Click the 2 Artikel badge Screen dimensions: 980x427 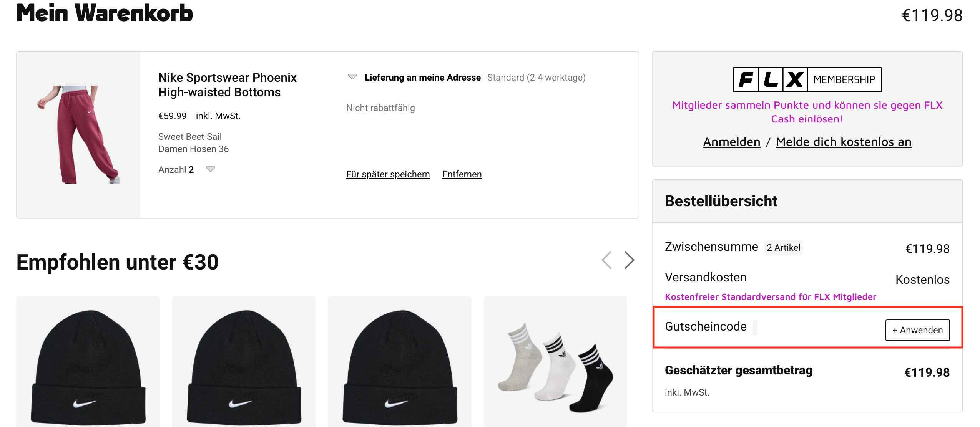(x=783, y=248)
